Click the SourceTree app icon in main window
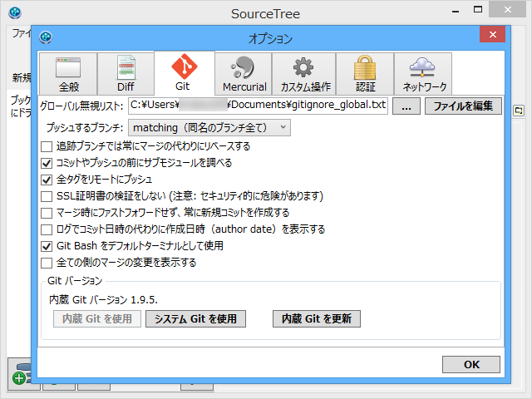The width and height of the screenshot is (532, 399). [x=15, y=13]
